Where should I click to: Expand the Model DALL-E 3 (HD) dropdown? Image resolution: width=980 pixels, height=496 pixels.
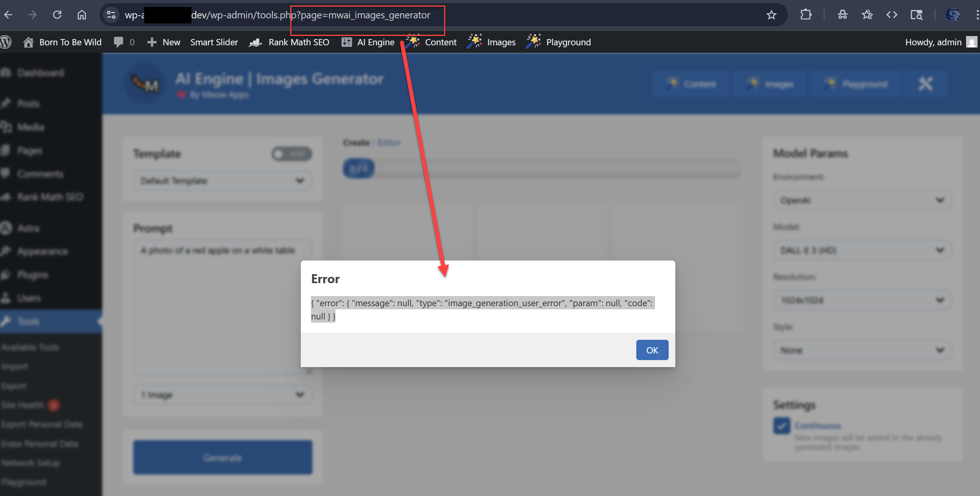(862, 250)
